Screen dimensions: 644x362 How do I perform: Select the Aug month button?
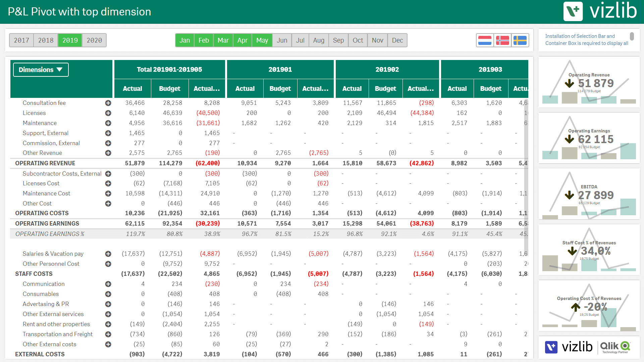319,40
